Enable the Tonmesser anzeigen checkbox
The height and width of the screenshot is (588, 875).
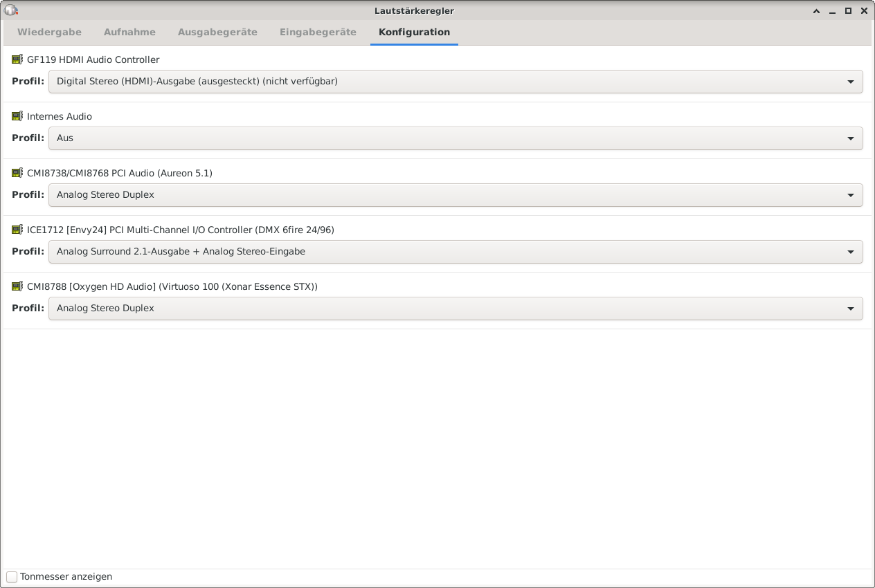[x=12, y=577]
